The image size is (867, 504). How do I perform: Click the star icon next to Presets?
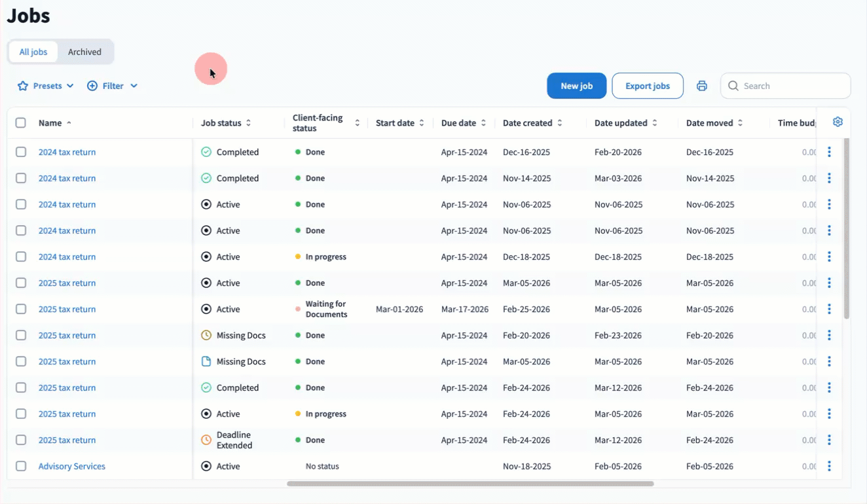pos(23,86)
